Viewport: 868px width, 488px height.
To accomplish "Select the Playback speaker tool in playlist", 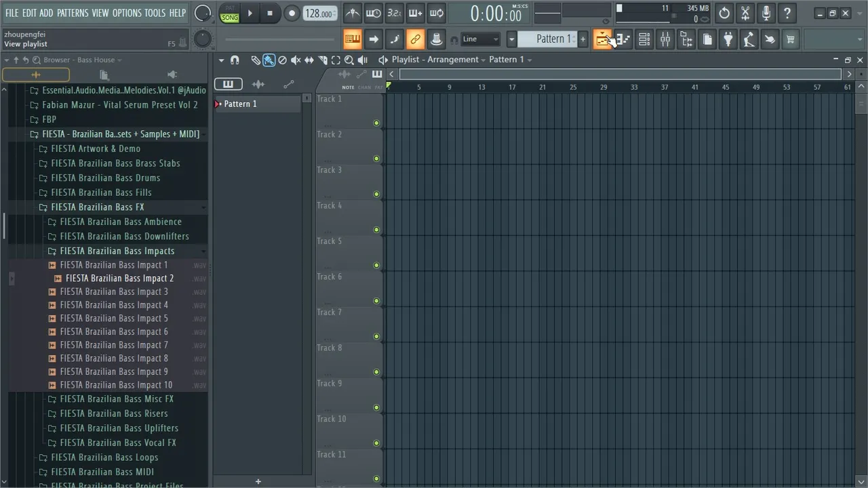I will [363, 60].
